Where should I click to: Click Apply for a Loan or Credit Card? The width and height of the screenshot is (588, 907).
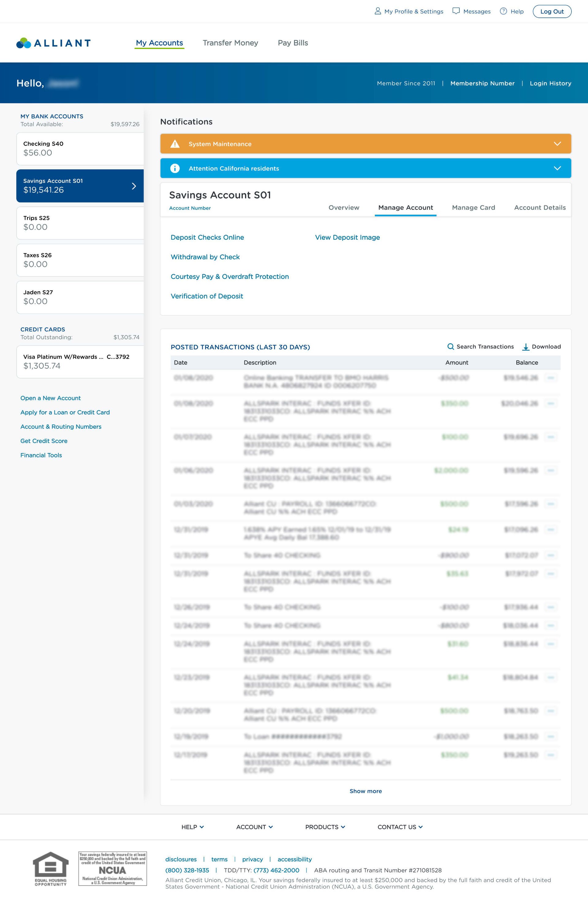tap(65, 412)
